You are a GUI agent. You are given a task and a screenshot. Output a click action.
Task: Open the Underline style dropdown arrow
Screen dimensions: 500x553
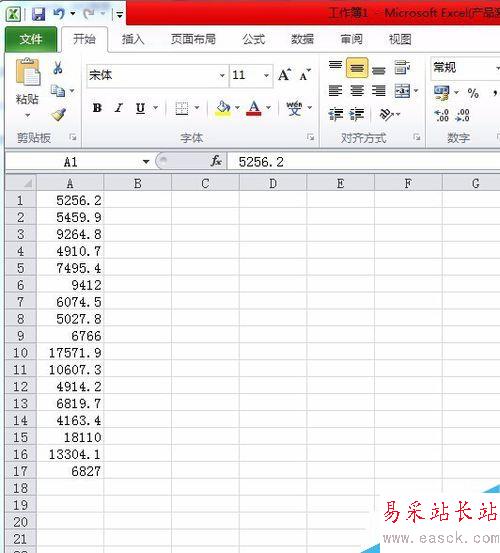[x=156, y=108]
